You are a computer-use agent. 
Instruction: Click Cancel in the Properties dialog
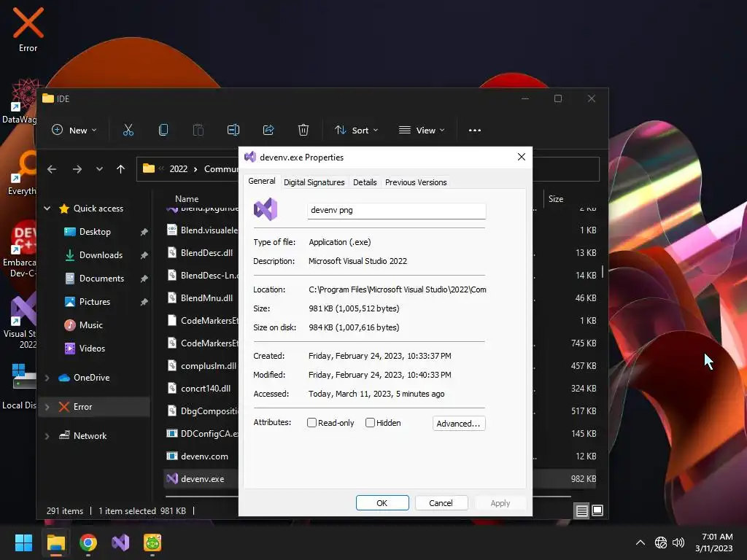tap(441, 503)
